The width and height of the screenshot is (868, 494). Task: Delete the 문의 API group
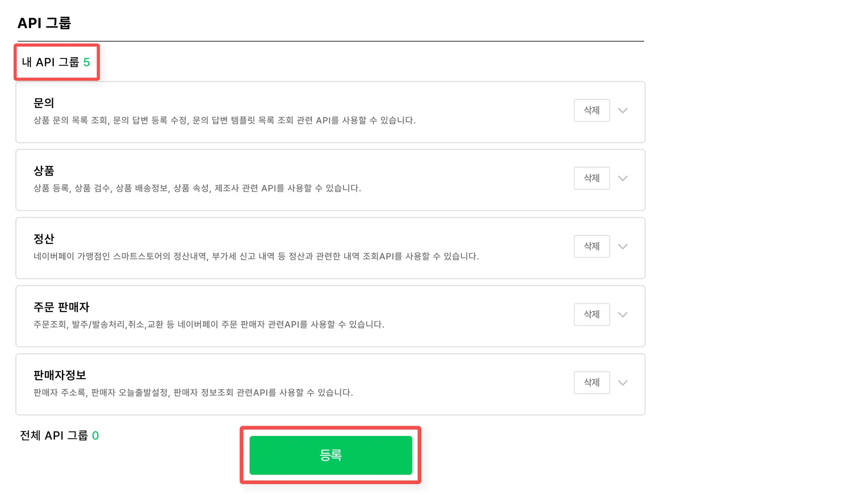pyautogui.click(x=591, y=110)
